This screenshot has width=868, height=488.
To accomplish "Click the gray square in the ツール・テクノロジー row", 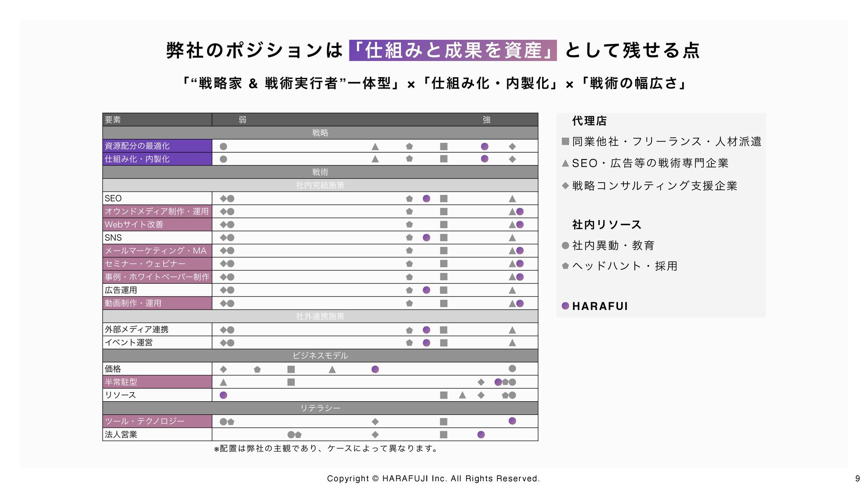I will coord(443,422).
